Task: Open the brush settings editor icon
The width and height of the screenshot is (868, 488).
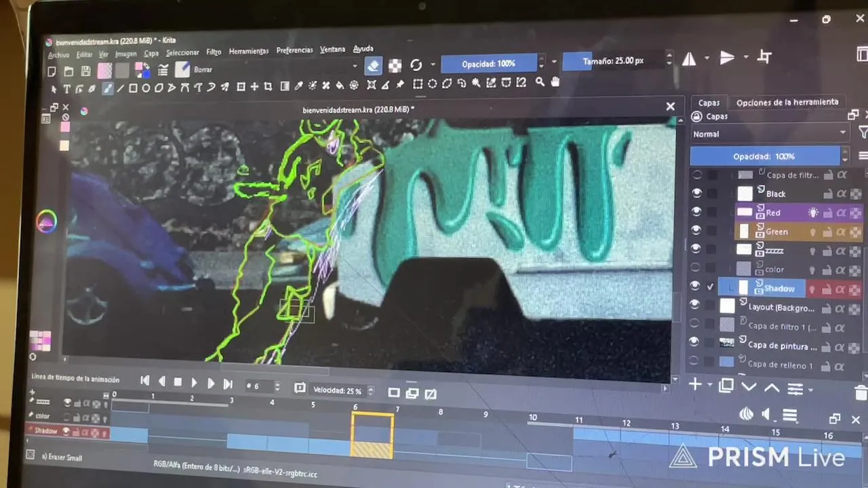Action: click(x=163, y=70)
